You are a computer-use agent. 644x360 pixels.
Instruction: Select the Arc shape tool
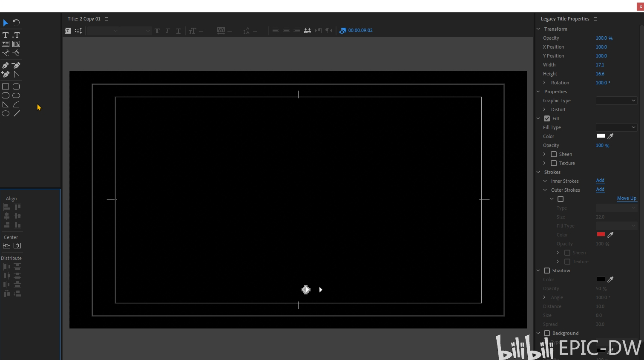pos(16,104)
